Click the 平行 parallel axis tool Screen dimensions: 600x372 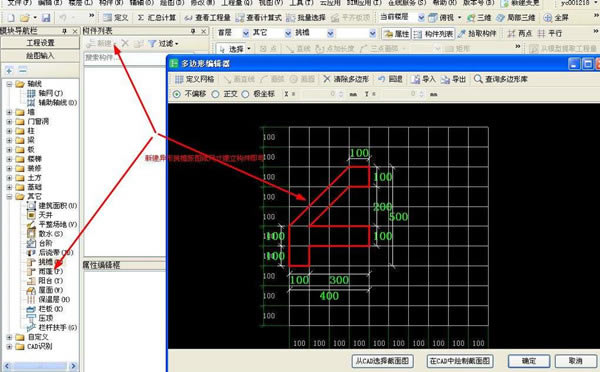tap(549, 34)
